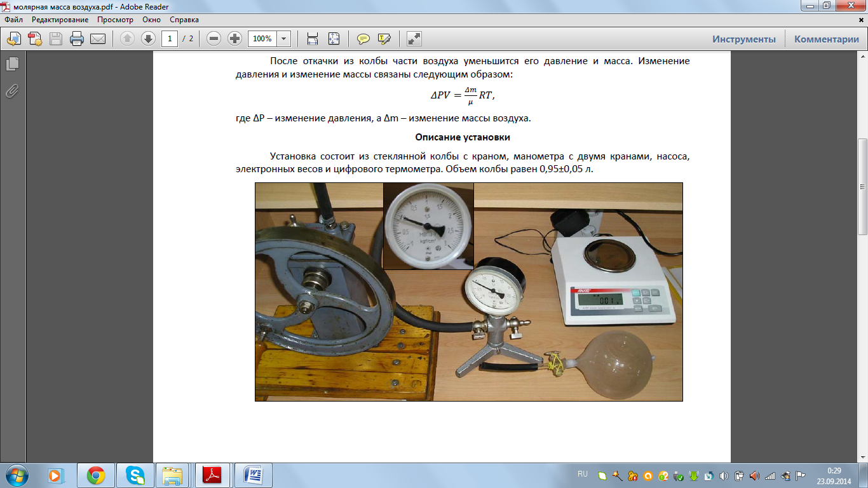Show page thumbnails panel icon
The width and height of the screenshot is (868, 488).
(12, 64)
